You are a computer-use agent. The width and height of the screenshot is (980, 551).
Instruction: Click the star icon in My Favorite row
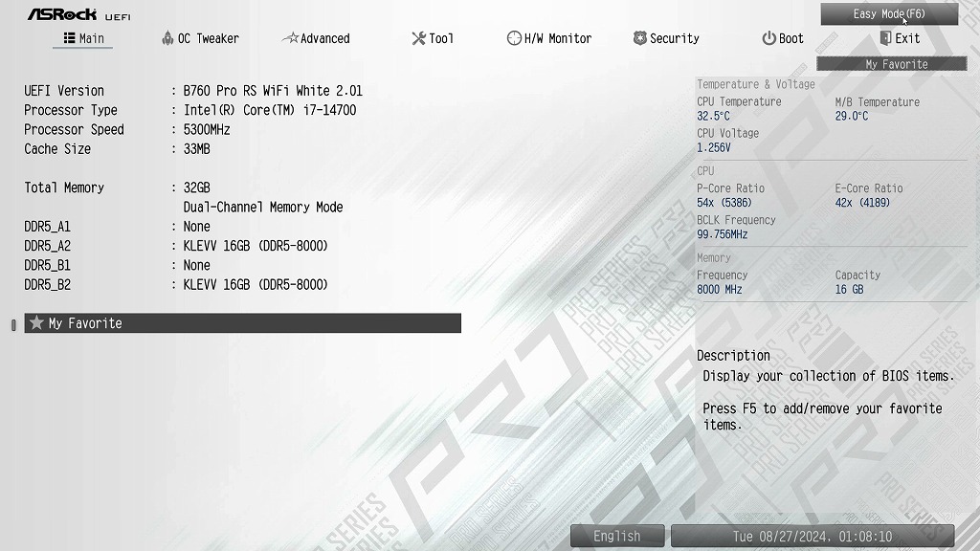[x=37, y=323]
